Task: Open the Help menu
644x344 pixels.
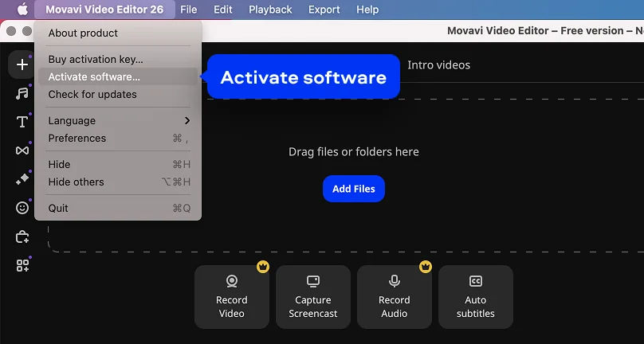Action: tap(367, 10)
